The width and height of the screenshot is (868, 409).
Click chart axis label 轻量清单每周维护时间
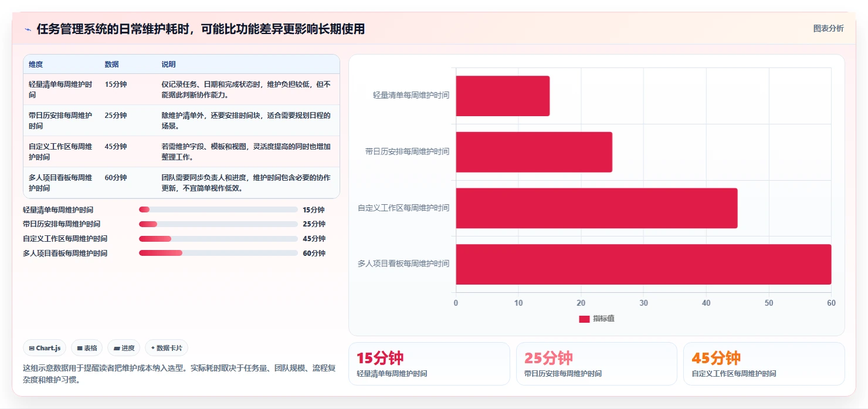tap(411, 95)
